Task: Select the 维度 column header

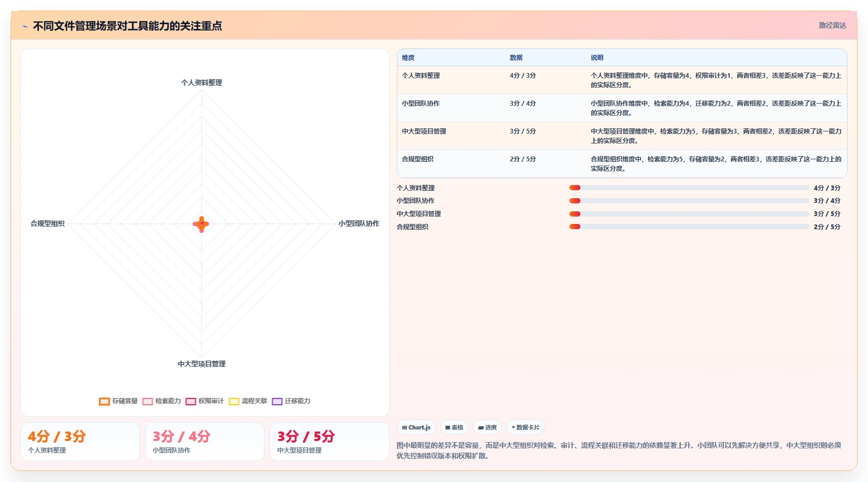Action: click(x=409, y=58)
